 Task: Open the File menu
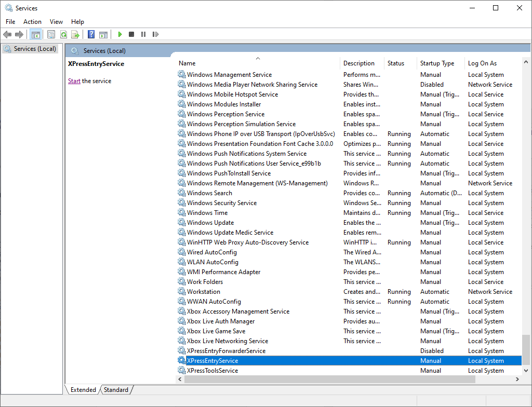pos(10,22)
